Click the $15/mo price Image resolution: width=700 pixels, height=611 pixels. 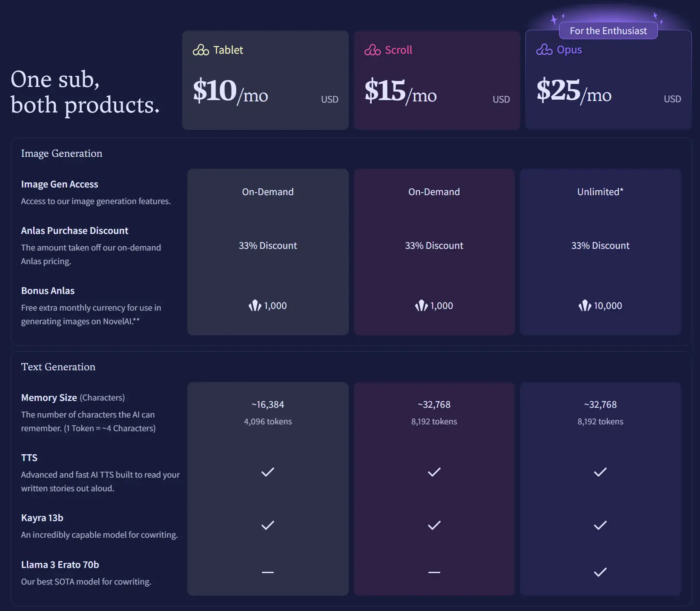pos(401,91)
